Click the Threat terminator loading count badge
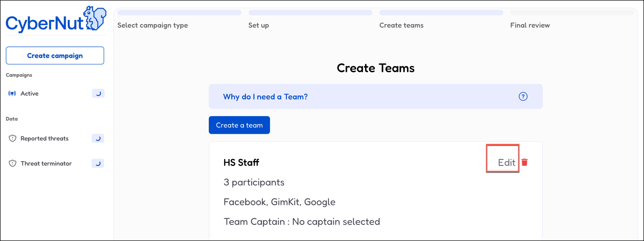 click(98, 164)
